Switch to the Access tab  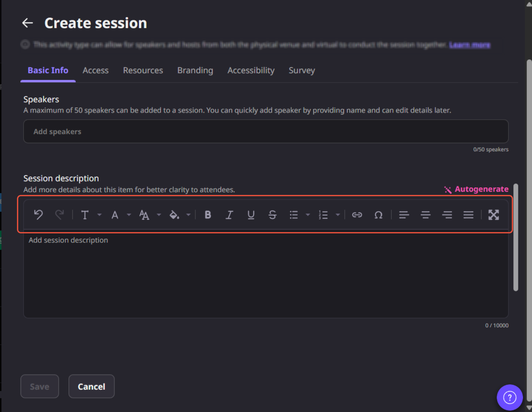96,70
